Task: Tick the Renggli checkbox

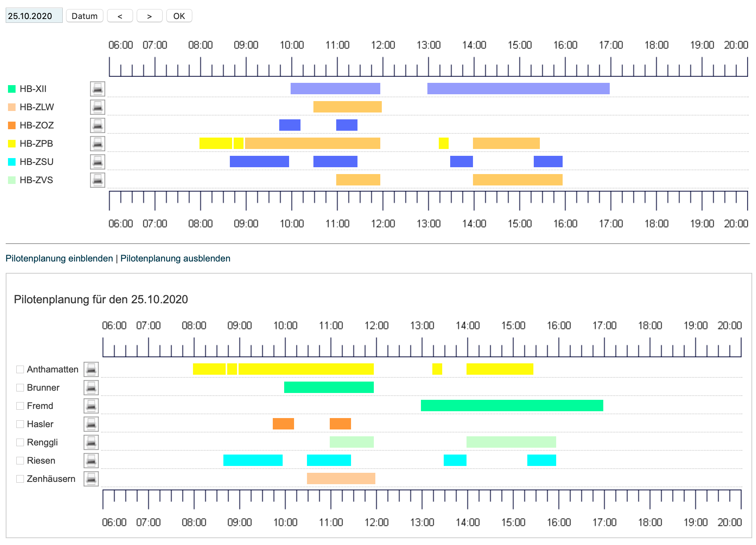Action: tap(20, 442)
